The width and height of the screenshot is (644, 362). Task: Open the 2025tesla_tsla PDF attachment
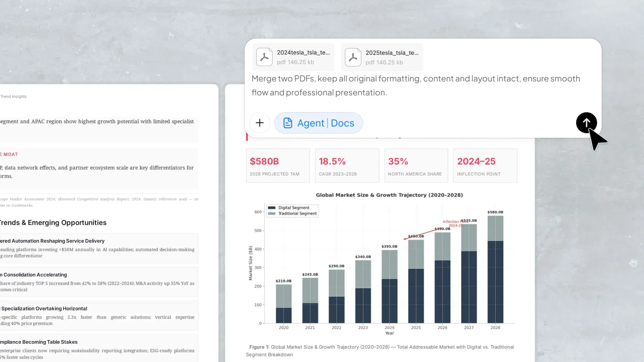(x=382, y=57)
